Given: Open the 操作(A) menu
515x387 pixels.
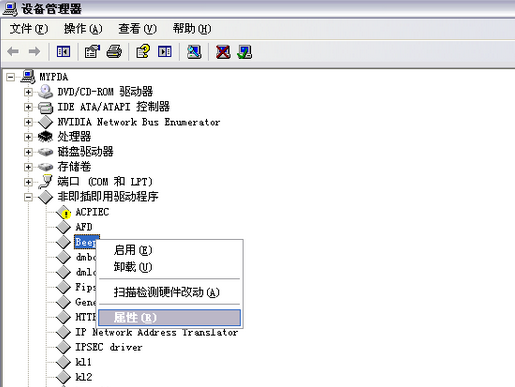Looking at the screenshot, I should click(x=83, y=29).
